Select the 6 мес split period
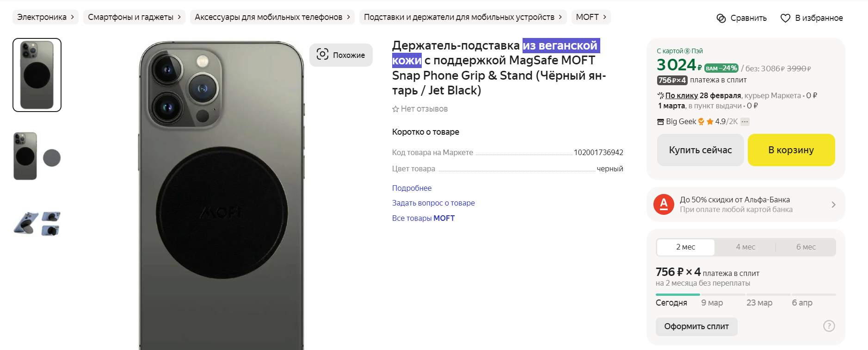The width and height of the screenshot is (868, 350). point(806,247)
